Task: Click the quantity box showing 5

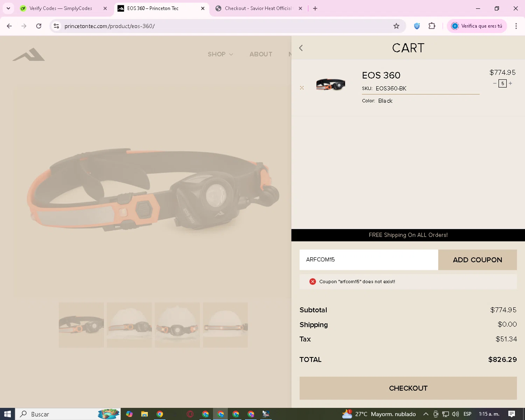Action: 503,83
